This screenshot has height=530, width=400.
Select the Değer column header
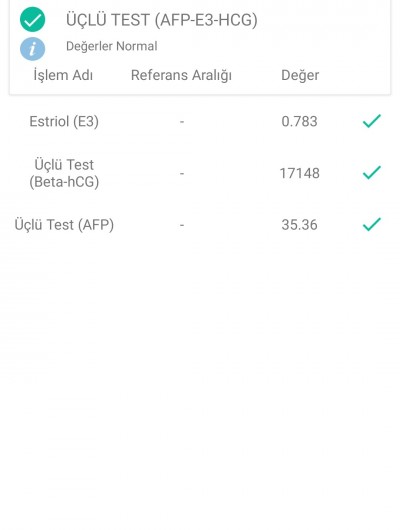pyautogui.click(x=300, y=75)
